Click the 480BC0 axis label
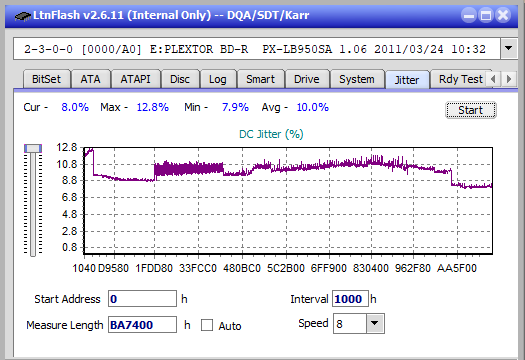 [x=242, y=268]
